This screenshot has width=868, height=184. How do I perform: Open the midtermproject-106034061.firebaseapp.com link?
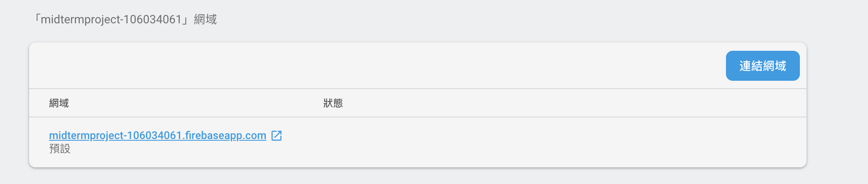pyautogui.click(x=157, y=136)
